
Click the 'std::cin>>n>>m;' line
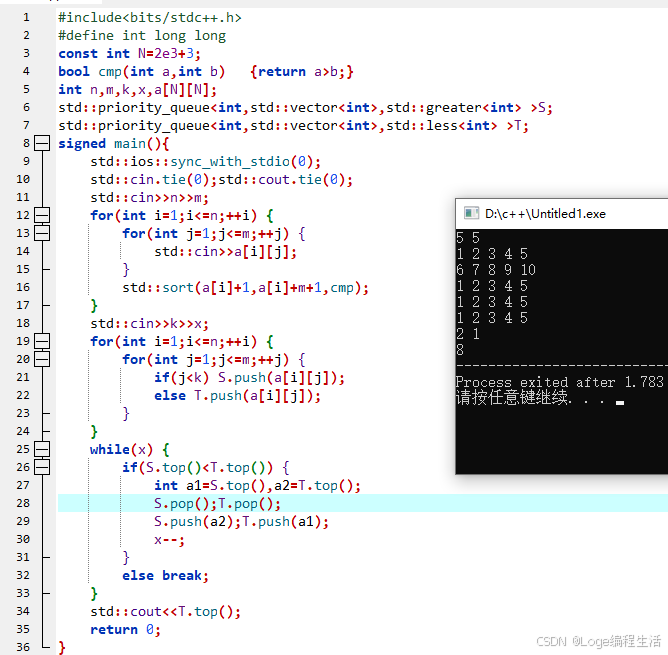pyautogui.click(x=150, y=198)
